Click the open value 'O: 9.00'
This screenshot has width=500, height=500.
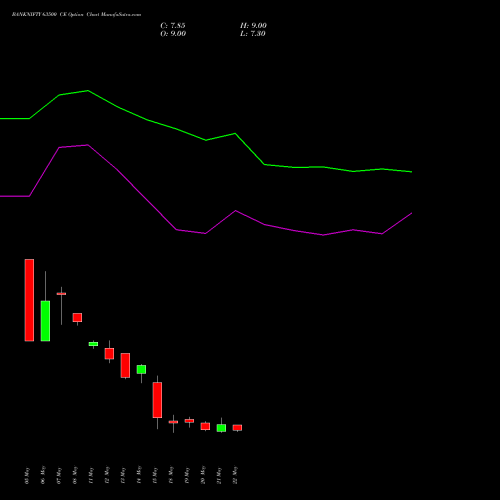173,34
